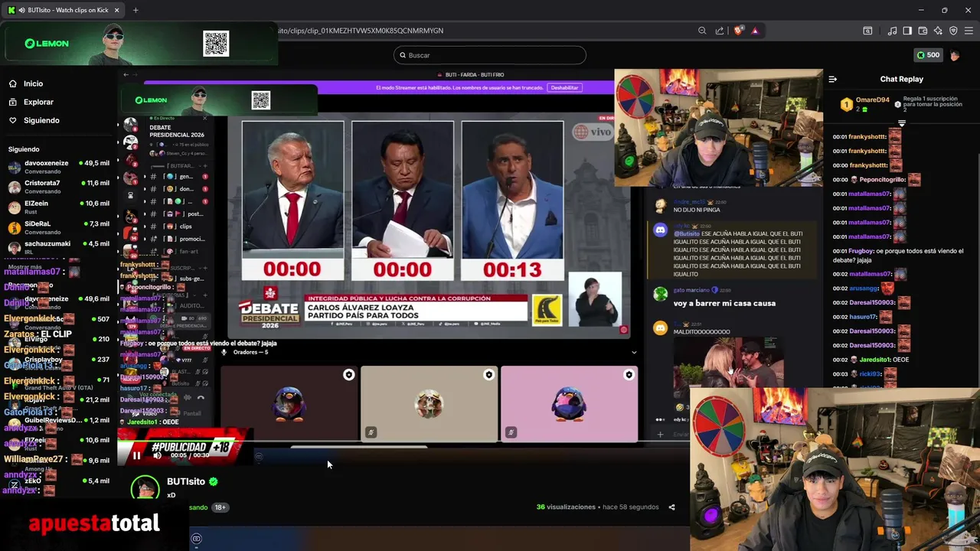Screen dimensions: 980x551
Task: Click the middle speaker tile's bottom-left mute indicator
Action: 371,432
